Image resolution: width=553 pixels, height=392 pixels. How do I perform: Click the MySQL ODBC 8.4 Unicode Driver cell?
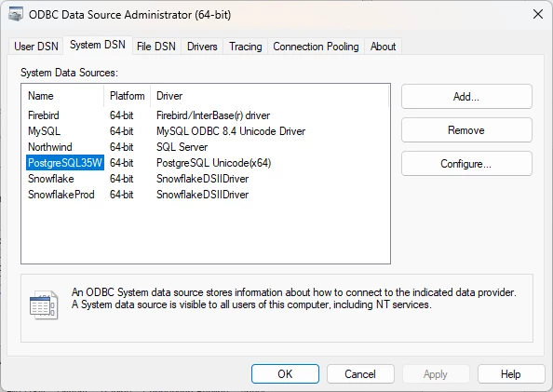pyautogui.click(x=231, y=131)
